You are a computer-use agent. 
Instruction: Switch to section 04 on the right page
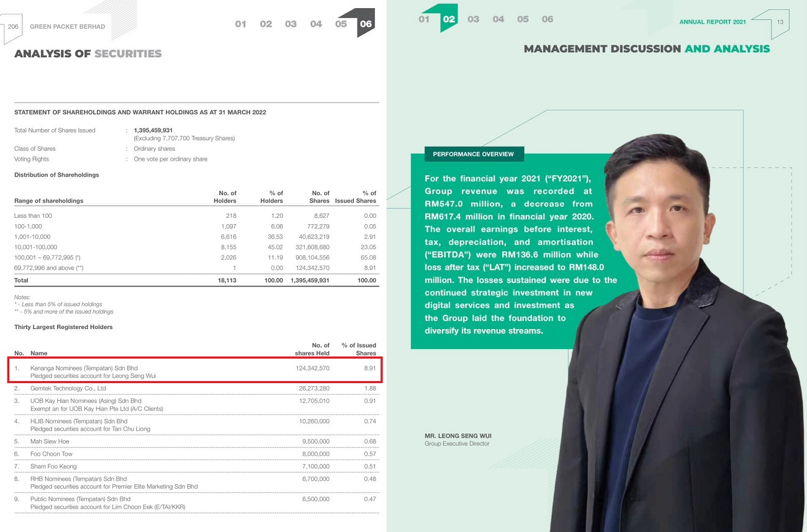pyautogui.click(x=498, y=19)
